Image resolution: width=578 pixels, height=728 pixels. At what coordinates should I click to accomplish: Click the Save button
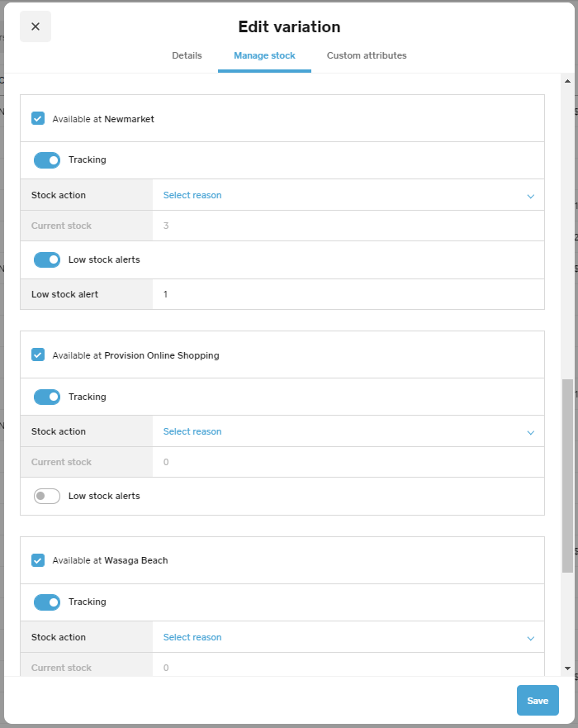tap(538, 701)
